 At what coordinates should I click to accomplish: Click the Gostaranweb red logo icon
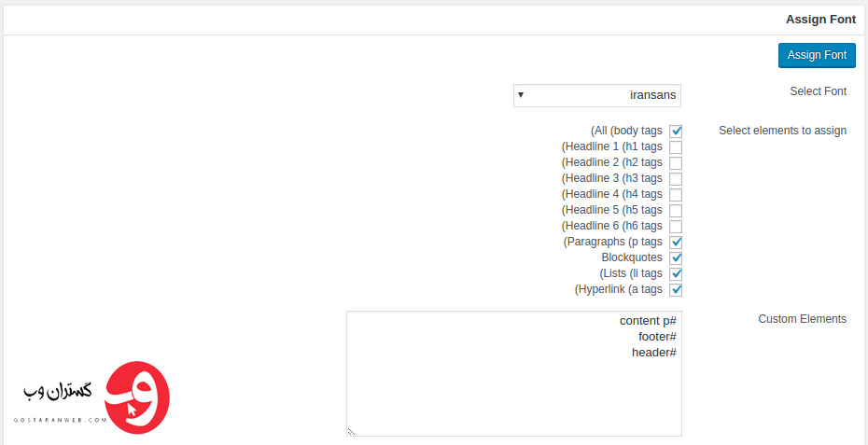136,396
